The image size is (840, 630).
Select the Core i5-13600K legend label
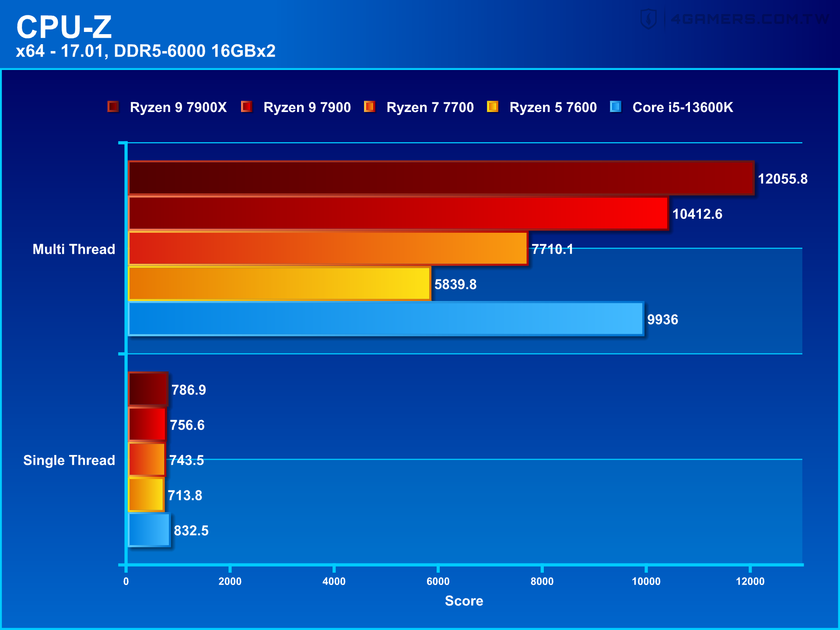pos(682,108)
